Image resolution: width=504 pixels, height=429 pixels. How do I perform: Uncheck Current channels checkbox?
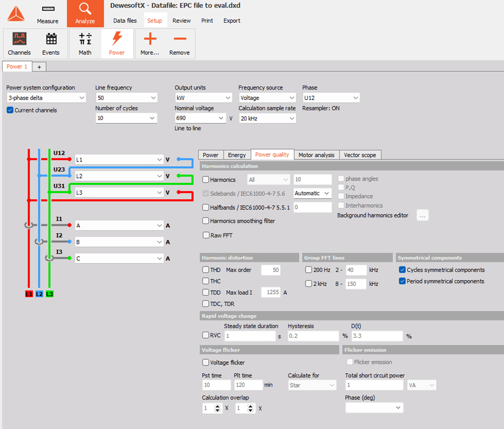coord(10,110)
